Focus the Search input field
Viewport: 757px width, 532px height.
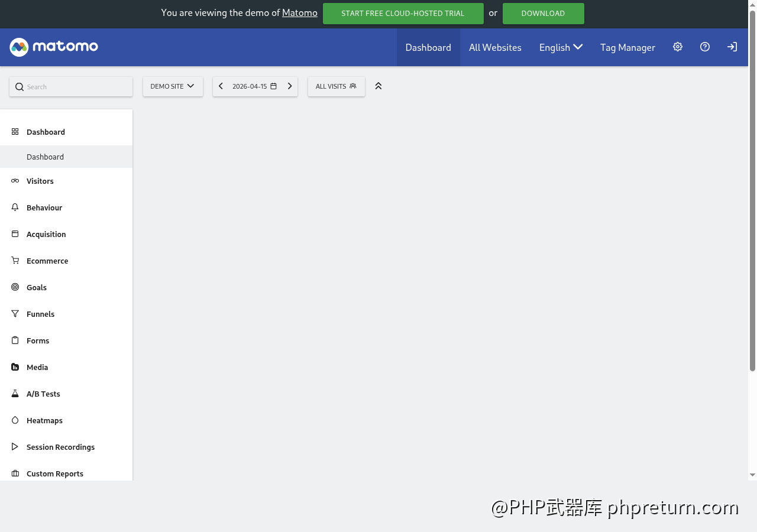click(x=71, y=87)
